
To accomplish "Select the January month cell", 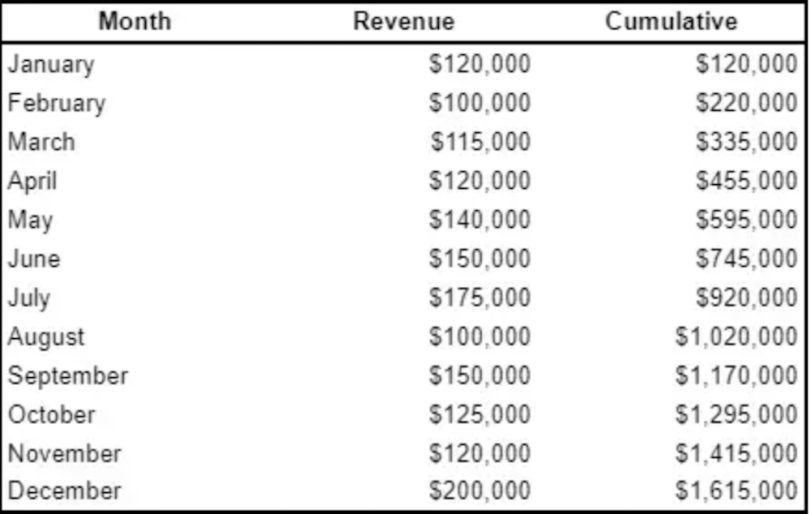I will (x=51, y=65).
